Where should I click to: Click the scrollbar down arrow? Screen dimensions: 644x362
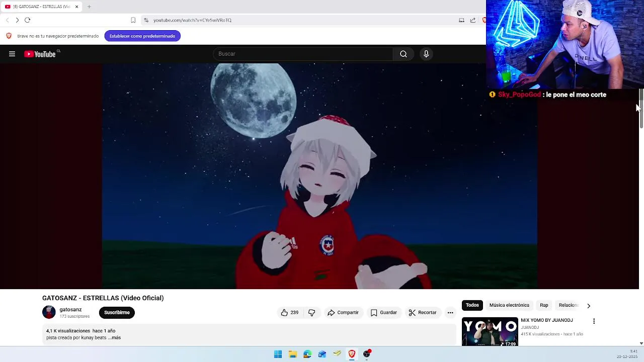[x=641, y=343]
